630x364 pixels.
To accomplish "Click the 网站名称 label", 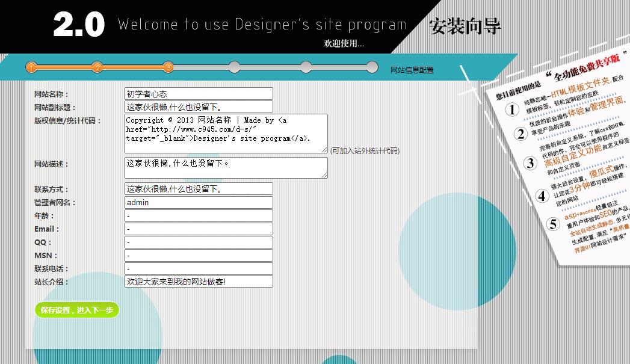I will point(51,94).
